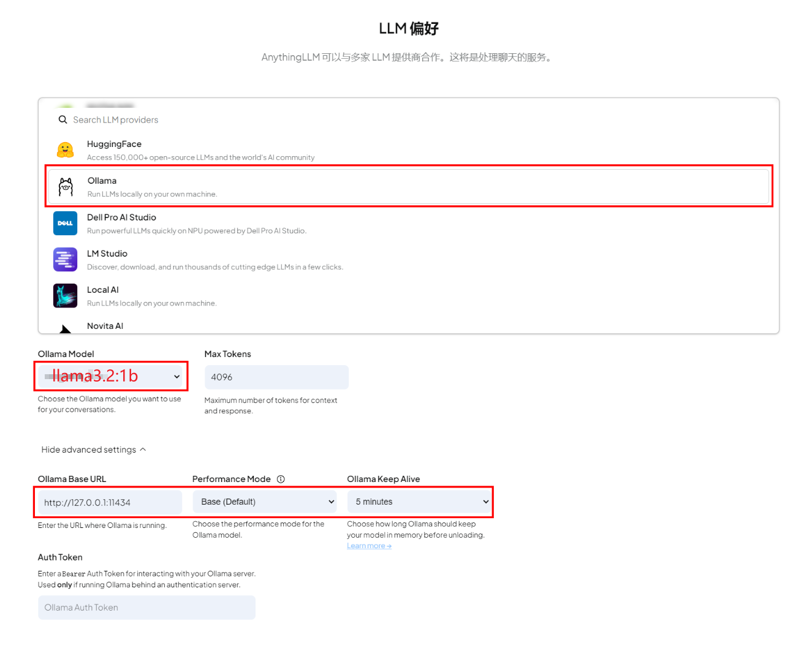This screenshot has width=812, height=648.
Task: Select the Ollama provider entry
Action: pos(409,186)
